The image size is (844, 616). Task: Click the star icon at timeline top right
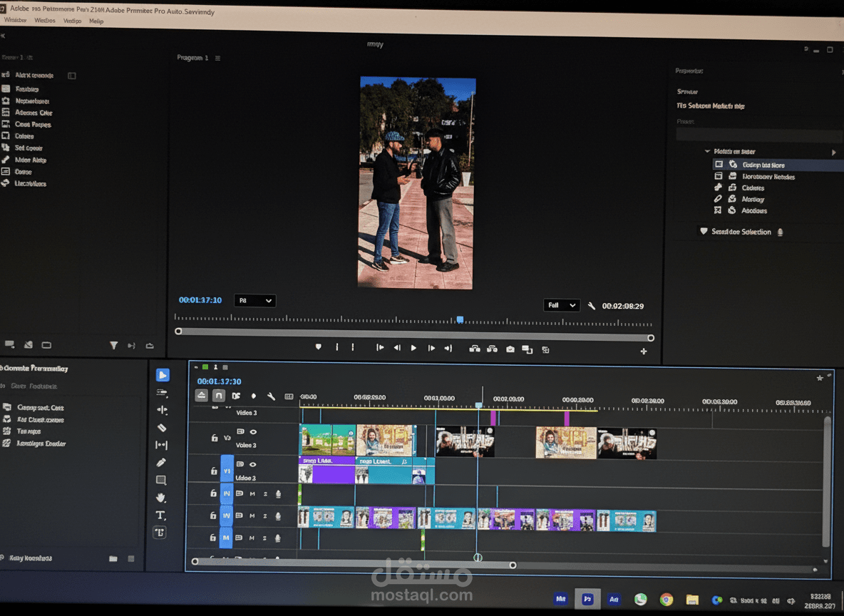820,378
